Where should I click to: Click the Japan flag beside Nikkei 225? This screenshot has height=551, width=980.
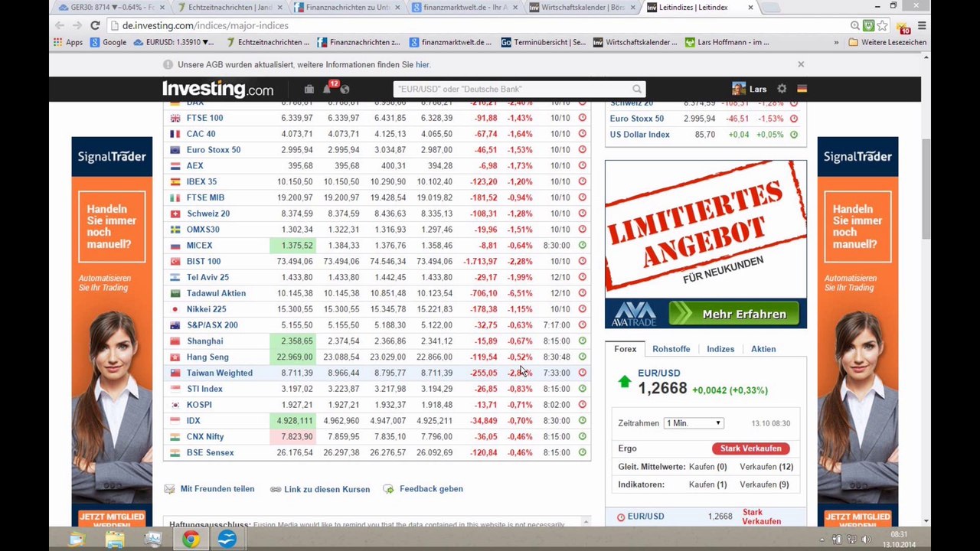(x=175, y=309)
